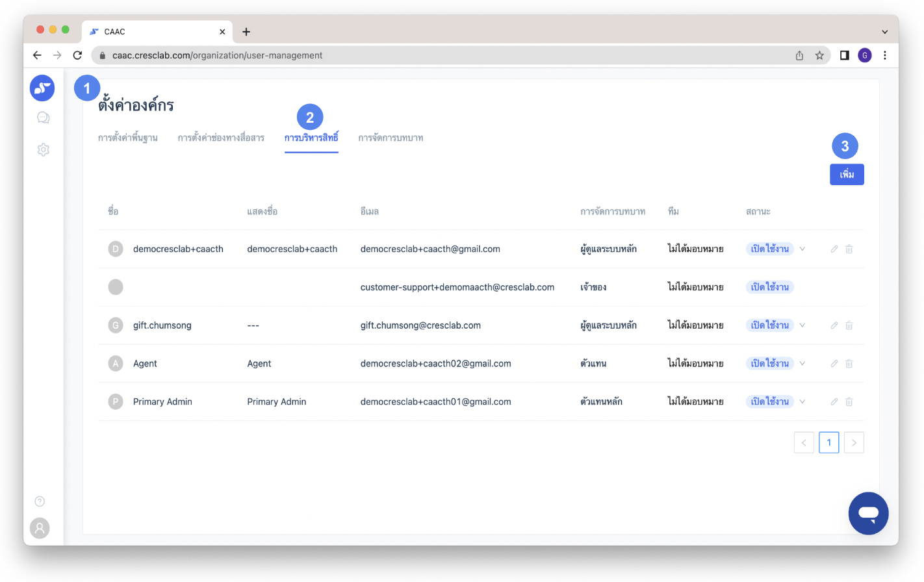This screenshot has height=582, width=924.
Task: Expand status dropdown for Primary Admin
Action: 802,402
